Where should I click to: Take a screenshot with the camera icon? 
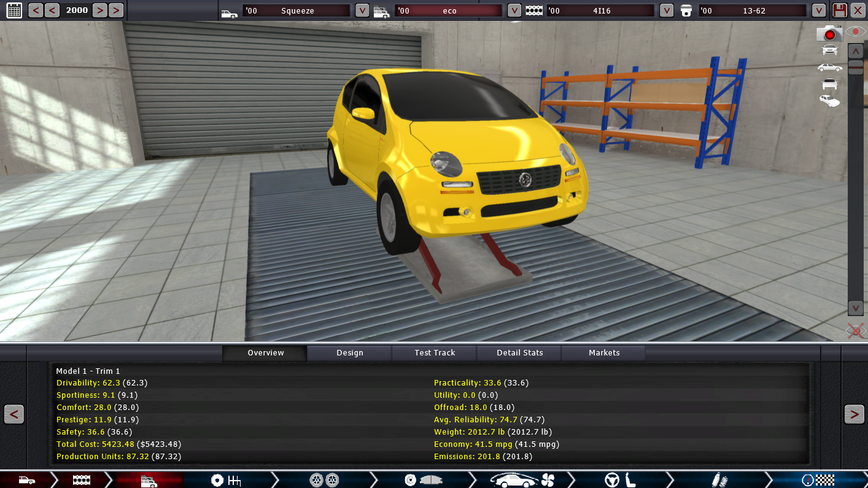pos(829,34)
